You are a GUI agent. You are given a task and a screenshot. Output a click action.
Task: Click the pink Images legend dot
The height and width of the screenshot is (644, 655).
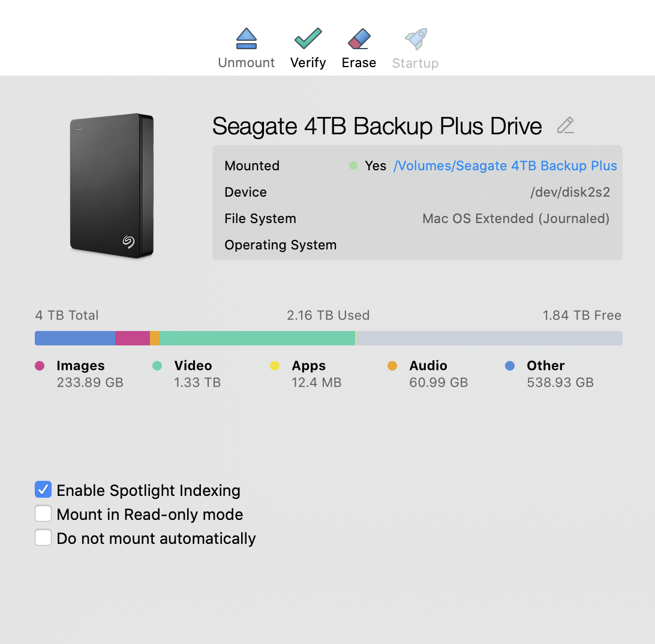click(x=40, y=366)
